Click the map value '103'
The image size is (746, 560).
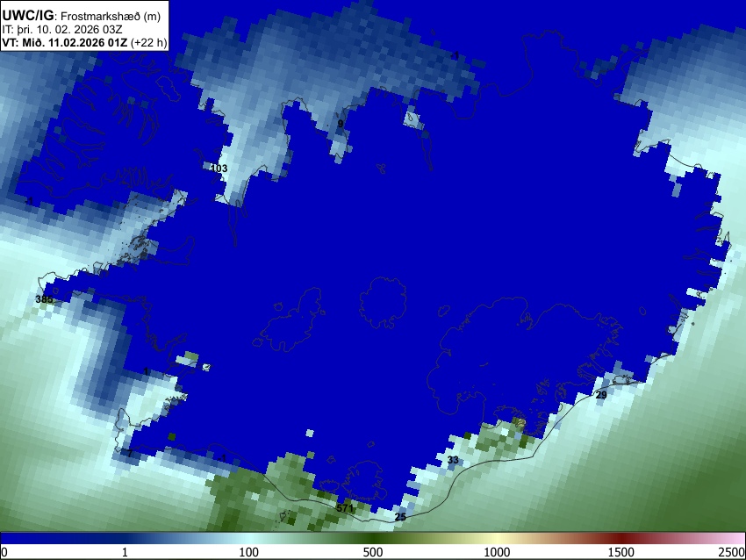219,169
